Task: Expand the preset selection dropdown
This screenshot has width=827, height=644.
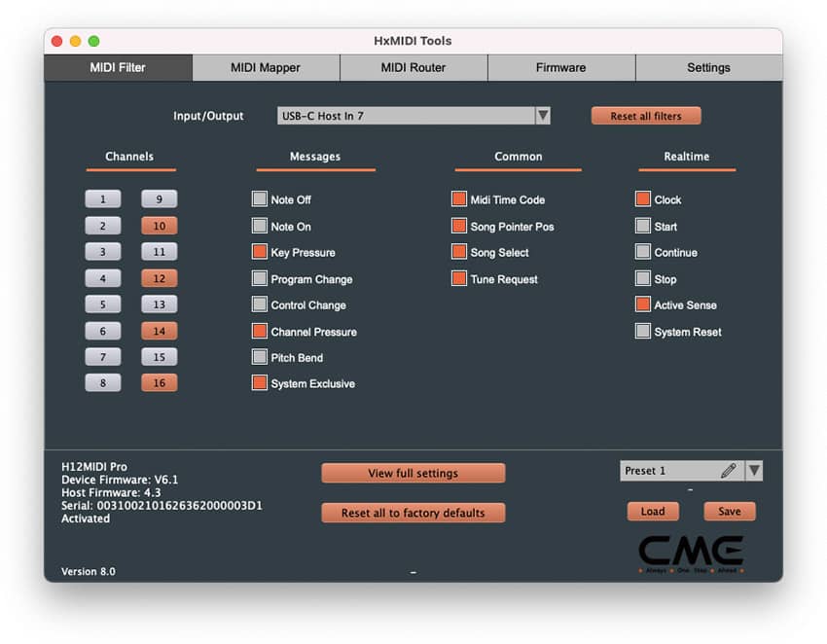Action: pyautogui.click(x=753, y=471)
